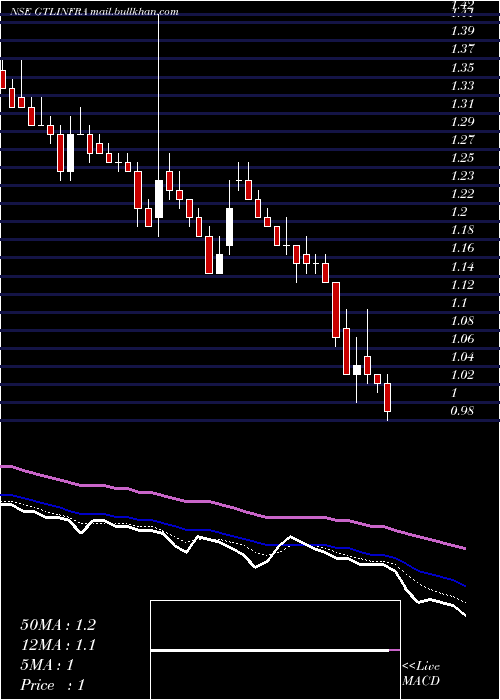Click the <<Live label

pyautogui.click(x=421, y=667)
